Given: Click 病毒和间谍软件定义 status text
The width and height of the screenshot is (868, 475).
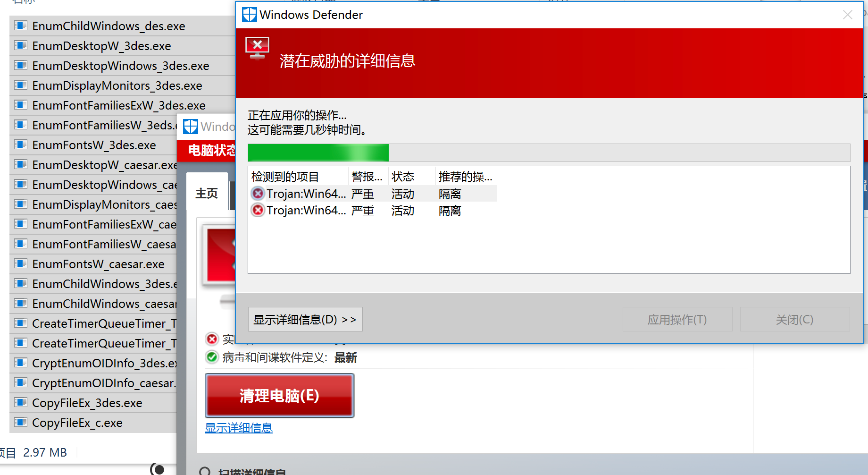Looking at the screenshot, I should pyautogui.click(x=275, y=357).
